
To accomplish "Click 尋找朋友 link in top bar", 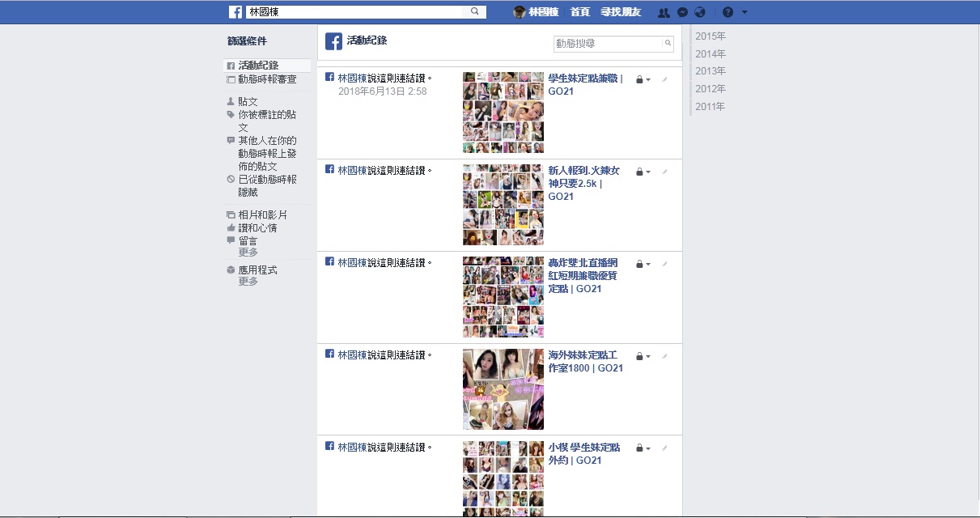I will pos(621,12).
